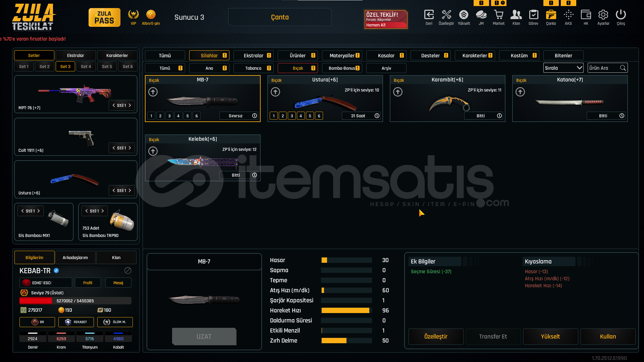Click the Zula Pass badge

[x=104, y=17]
